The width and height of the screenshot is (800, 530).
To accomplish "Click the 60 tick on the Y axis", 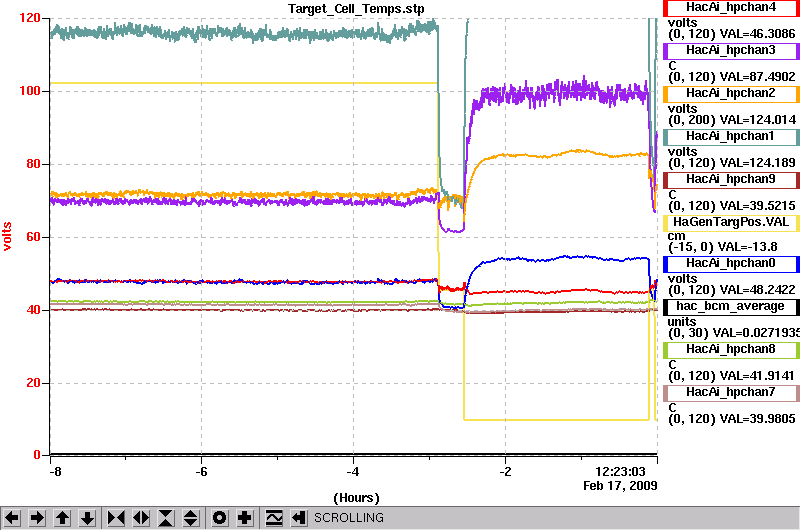I will tap(33, 237).
